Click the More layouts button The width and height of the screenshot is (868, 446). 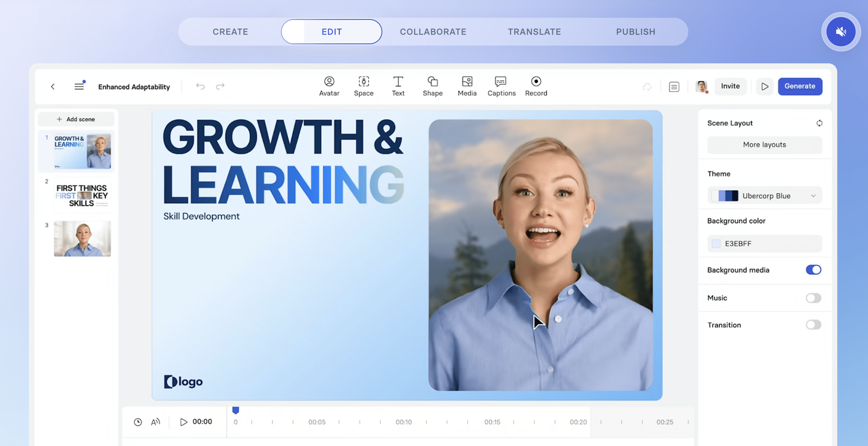(765, 144)
